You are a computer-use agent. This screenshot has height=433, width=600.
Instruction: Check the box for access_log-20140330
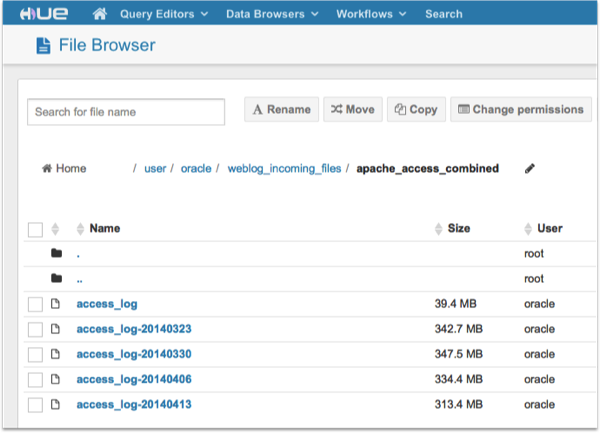pyautogui.click(x=35, y=355)
